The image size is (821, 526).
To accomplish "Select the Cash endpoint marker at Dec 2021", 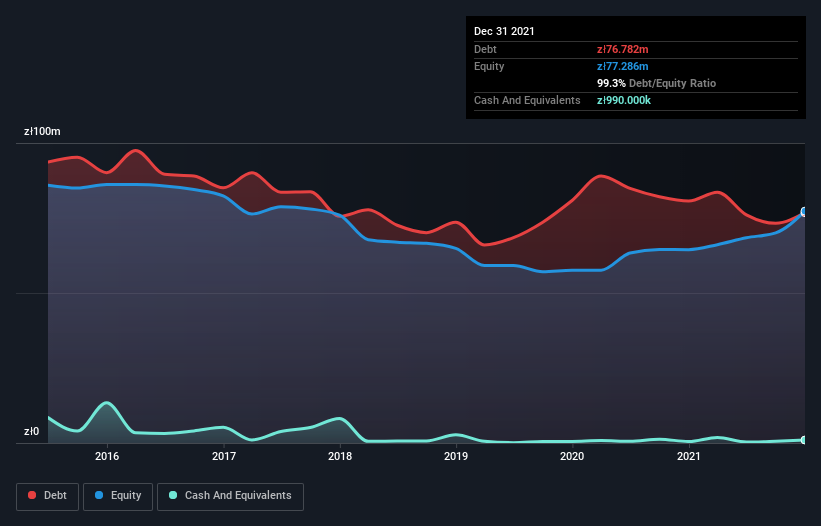I will pos(804,440).
